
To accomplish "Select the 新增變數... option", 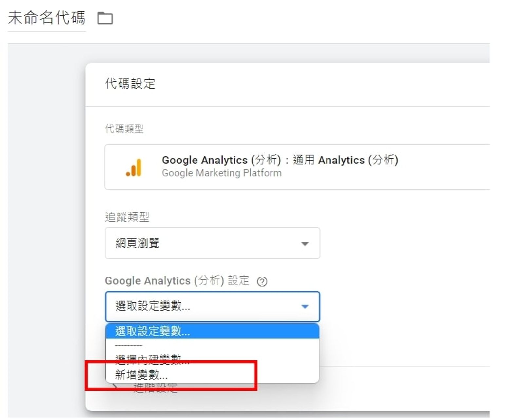I will click(213, 374).
